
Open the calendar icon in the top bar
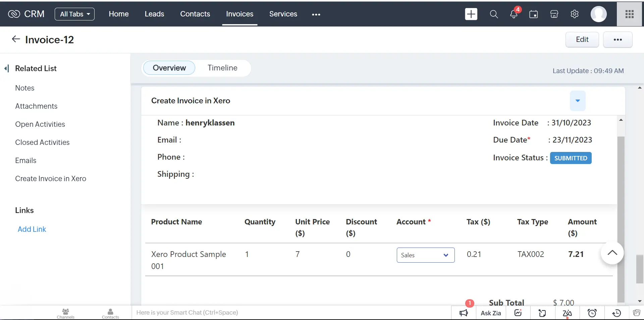(x=534, y=14)
